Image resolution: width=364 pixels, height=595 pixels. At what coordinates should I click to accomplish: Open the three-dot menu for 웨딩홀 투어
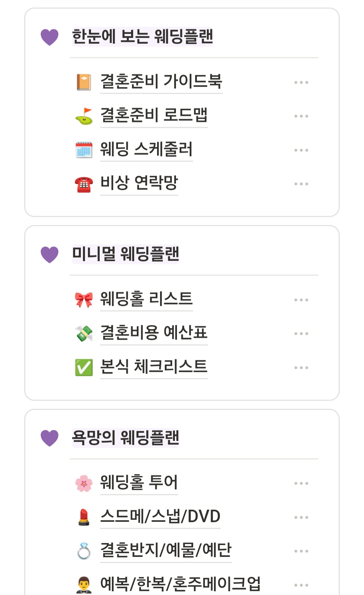click(301, 483)
